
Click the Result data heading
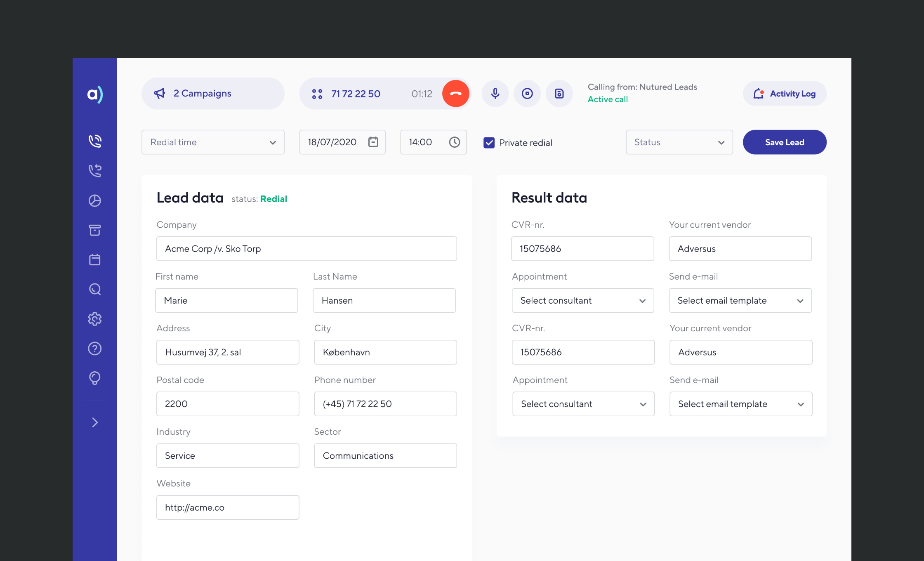pyautogui.click(x=549, y=198)
